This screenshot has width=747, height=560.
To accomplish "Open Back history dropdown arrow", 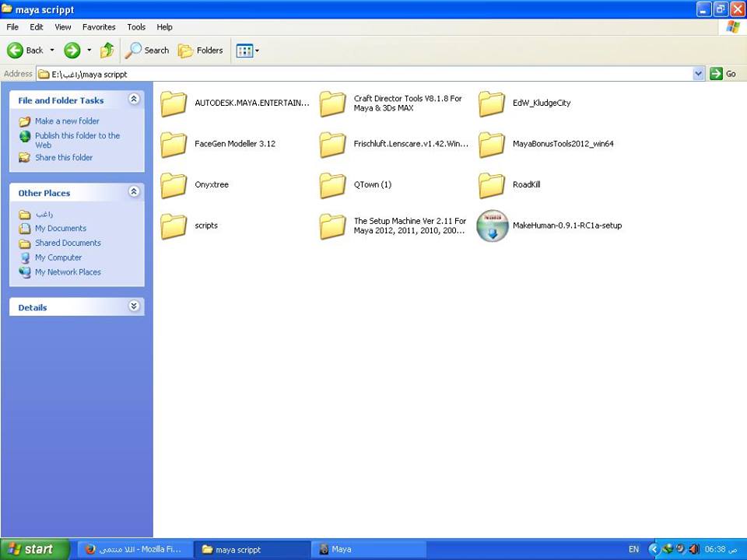I will 52,50.
